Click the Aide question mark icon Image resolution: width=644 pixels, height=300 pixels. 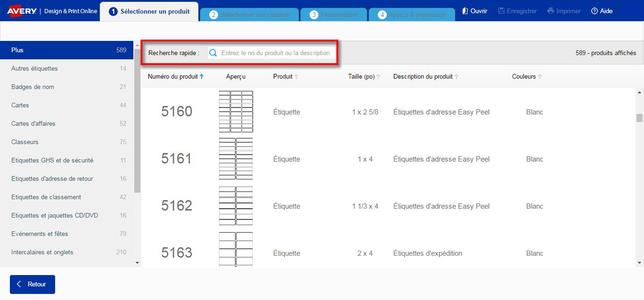point(594,11)
